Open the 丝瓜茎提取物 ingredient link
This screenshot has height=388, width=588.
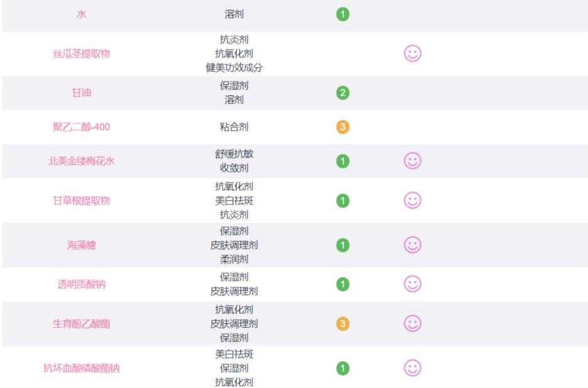(x=82, y=53)
